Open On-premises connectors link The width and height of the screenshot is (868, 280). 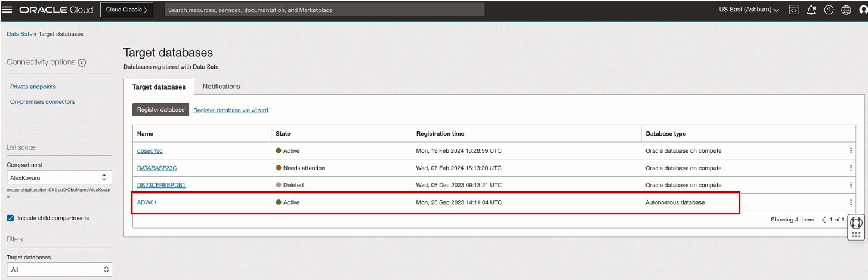42,102
